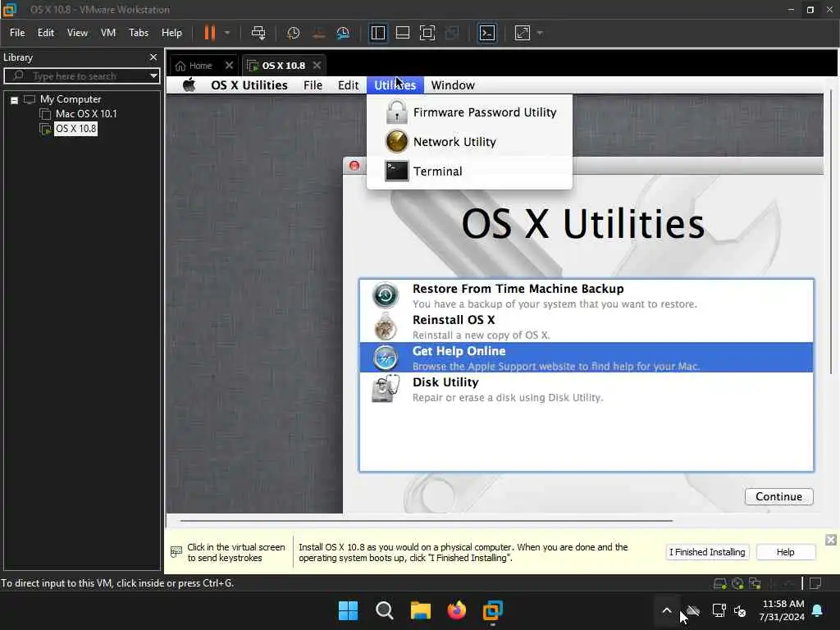
Task: Click the hard disk status icon
Action: [720, 583]
